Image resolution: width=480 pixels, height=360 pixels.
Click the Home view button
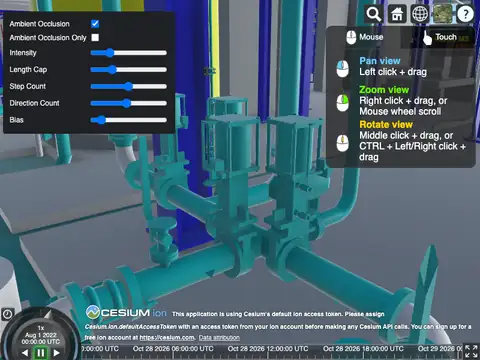pos(397,14)
